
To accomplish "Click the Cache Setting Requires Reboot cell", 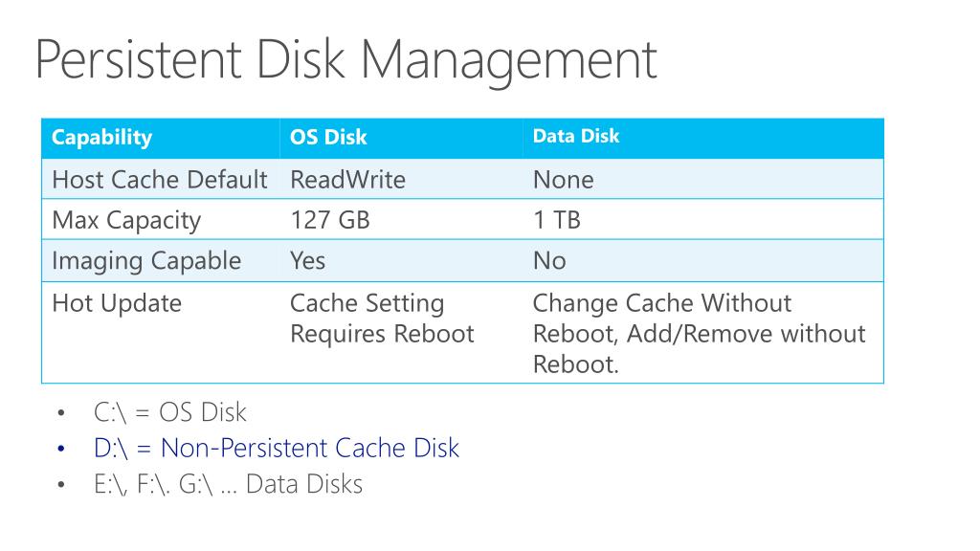I will click(x=382, y=318).
